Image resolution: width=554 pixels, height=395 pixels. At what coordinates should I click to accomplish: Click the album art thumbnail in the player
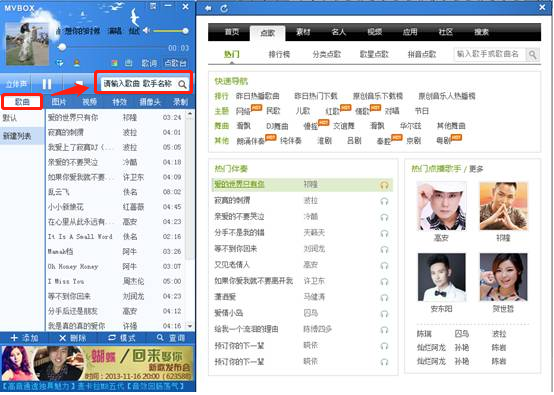(27, 44)
